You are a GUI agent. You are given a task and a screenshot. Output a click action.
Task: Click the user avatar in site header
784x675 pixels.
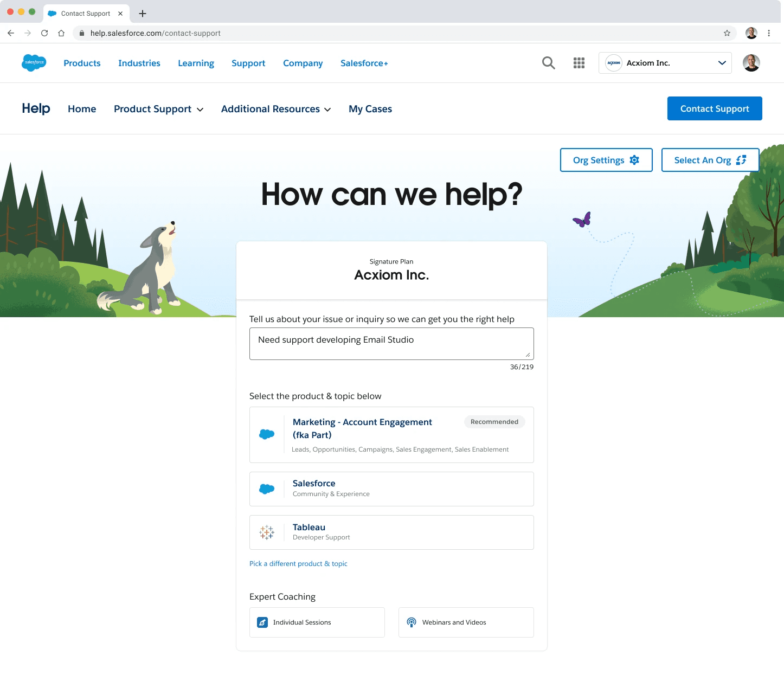point(751,63)
